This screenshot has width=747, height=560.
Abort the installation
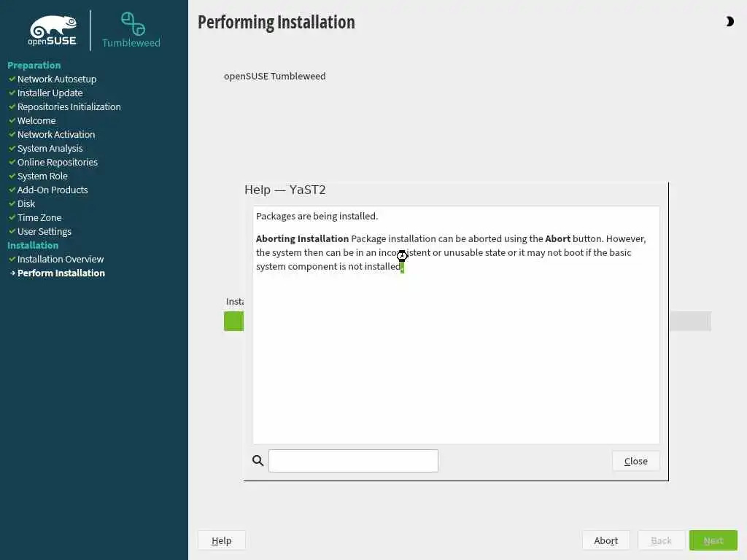605,540
